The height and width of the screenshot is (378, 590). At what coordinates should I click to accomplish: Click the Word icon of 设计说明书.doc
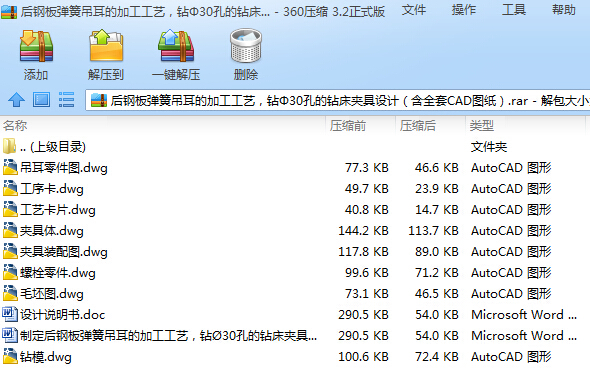click(x=10, y=314)
